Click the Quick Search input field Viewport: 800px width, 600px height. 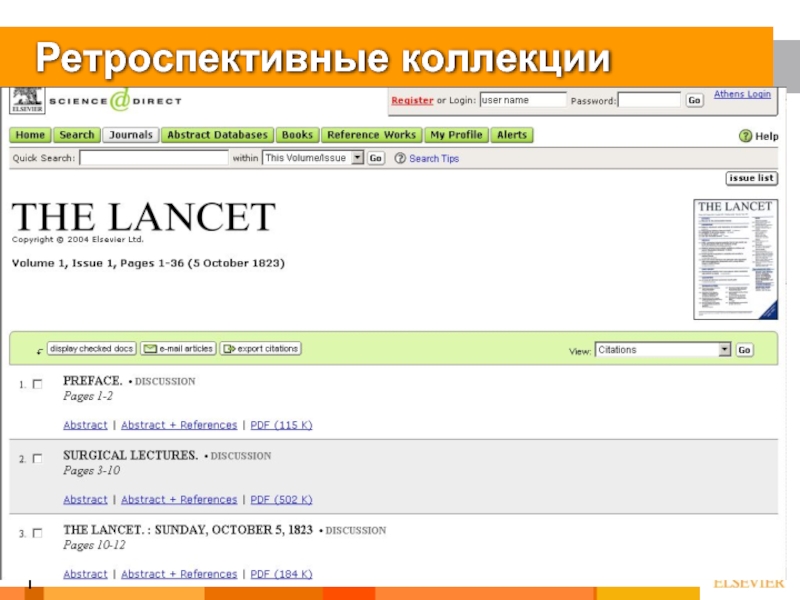tap(154, 158)
